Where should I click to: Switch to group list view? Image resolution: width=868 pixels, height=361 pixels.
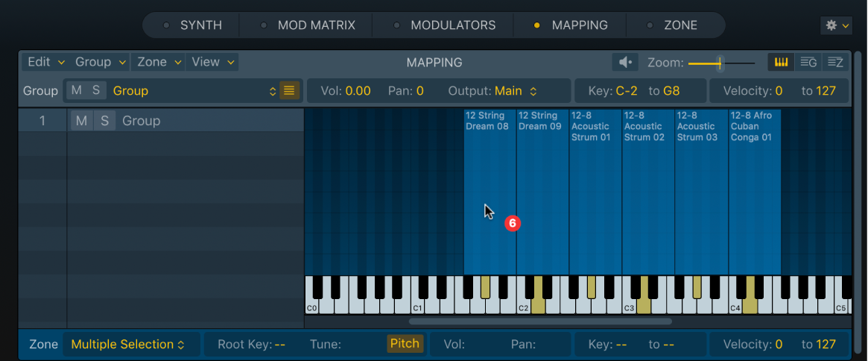(808, 63)
